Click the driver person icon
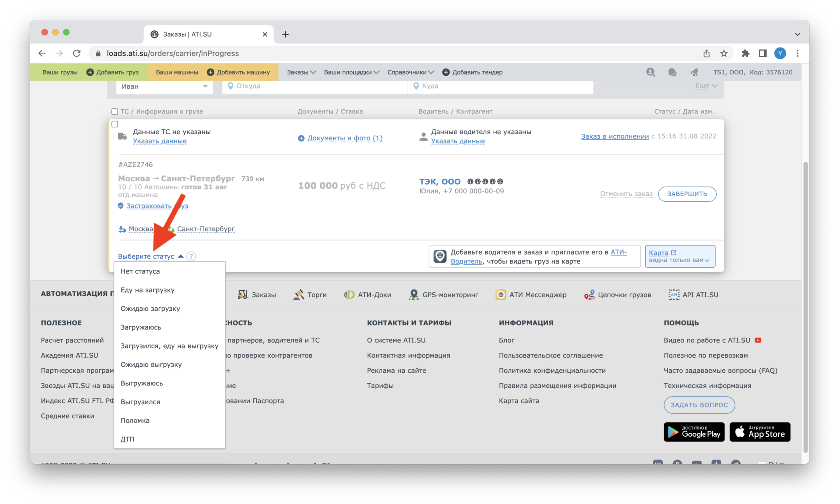The height and width of the screenshot is (504, 840). [x=423, y=137]
